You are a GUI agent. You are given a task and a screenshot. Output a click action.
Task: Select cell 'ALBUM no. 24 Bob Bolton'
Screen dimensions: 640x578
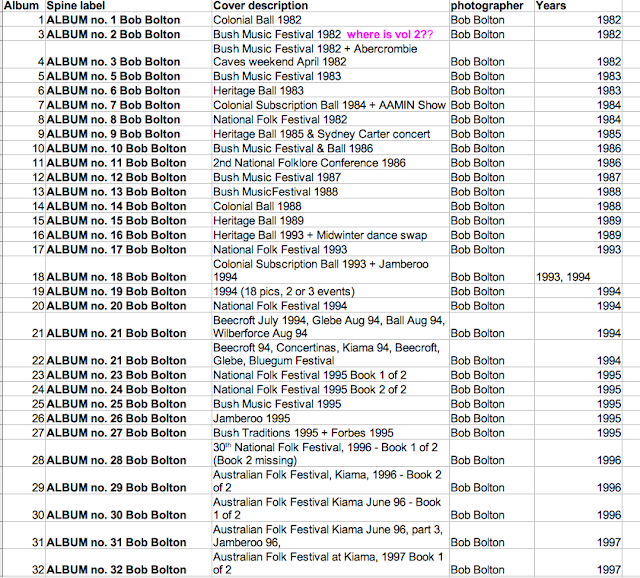pos(128,389)
